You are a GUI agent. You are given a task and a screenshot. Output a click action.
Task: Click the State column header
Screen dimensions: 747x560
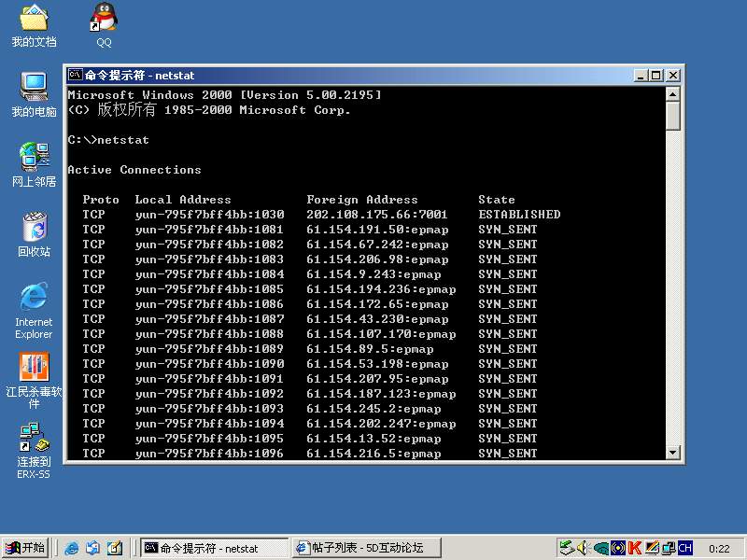coord(497,200)
